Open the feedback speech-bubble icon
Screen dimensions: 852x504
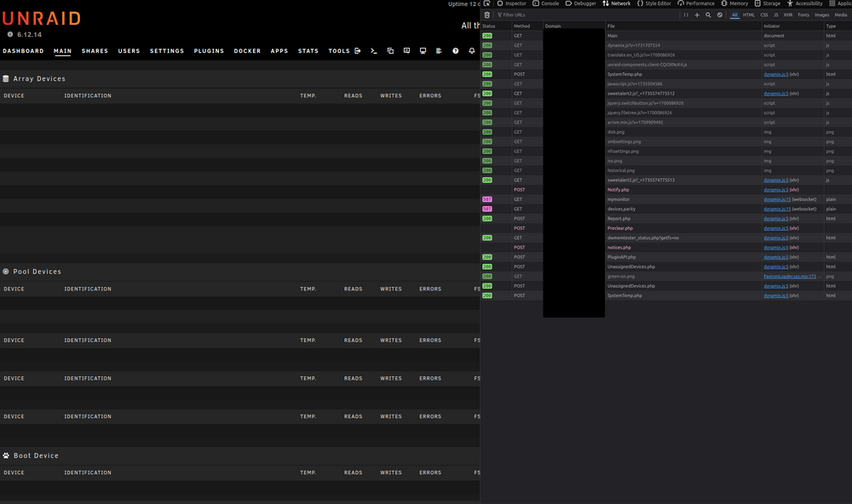pyautogui.click(x=406, y=51)
